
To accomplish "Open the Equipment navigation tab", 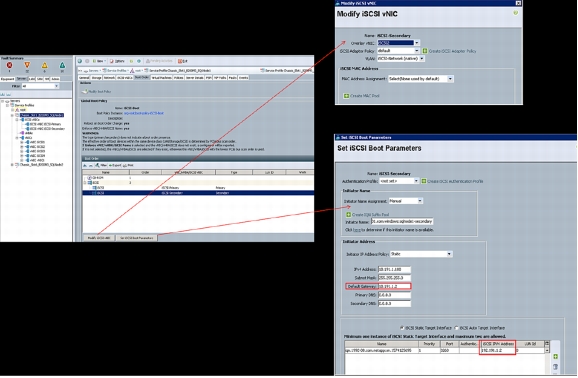I will tap(7, 79).
